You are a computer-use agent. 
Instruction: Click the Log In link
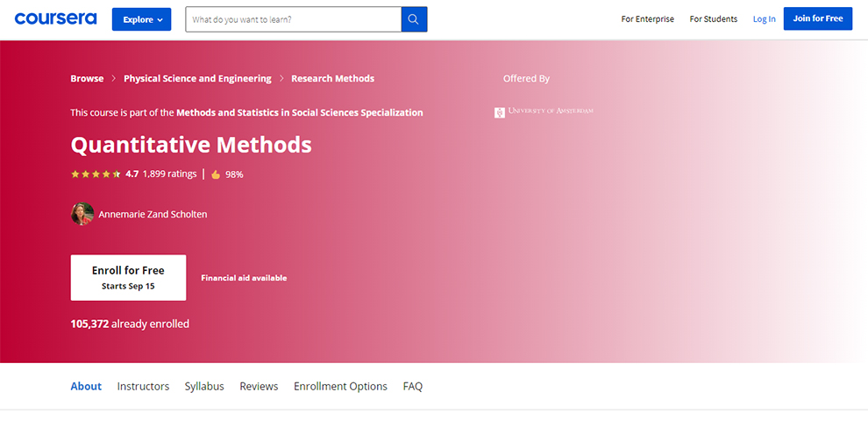(x=764, y=18)
